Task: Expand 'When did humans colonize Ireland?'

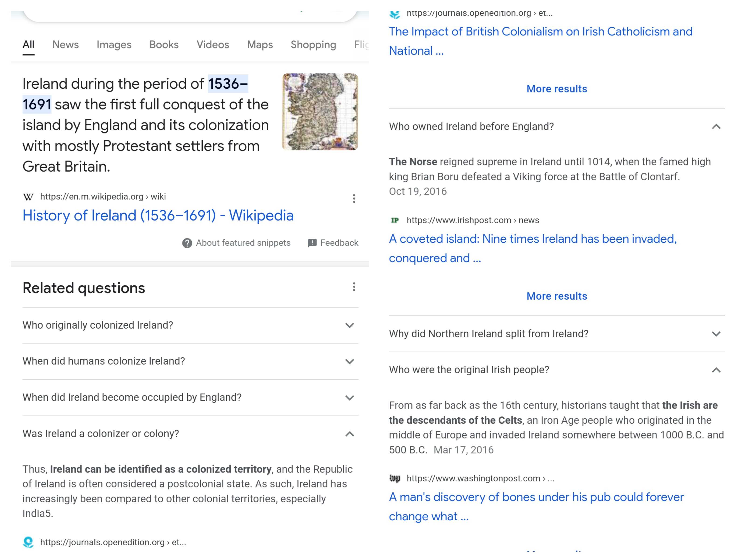Action: pyautogui.click(x=350, y=361)
